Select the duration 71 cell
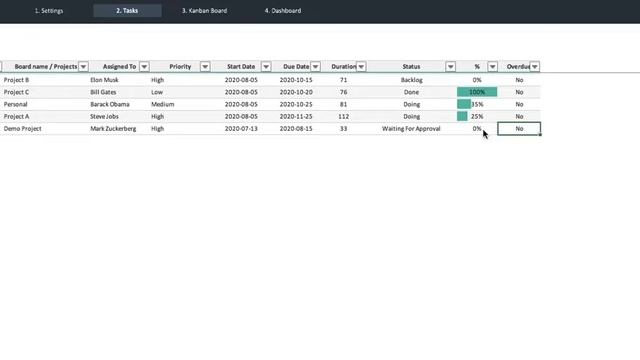Screen dimensions: 640x360 coord(343,80)
